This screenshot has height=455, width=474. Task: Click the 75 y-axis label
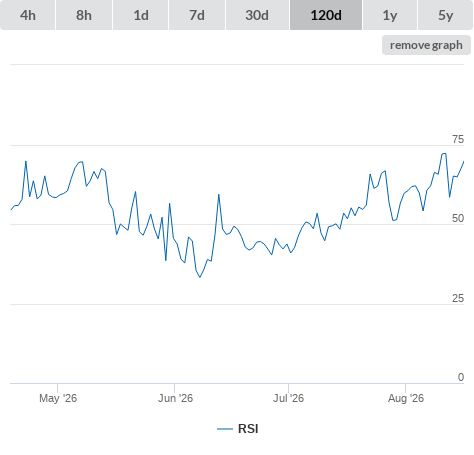point(458,139)
